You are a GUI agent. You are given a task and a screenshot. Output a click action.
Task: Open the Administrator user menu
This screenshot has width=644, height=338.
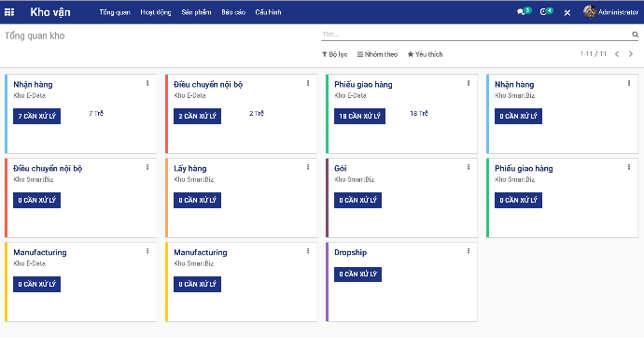pos(610,12)
